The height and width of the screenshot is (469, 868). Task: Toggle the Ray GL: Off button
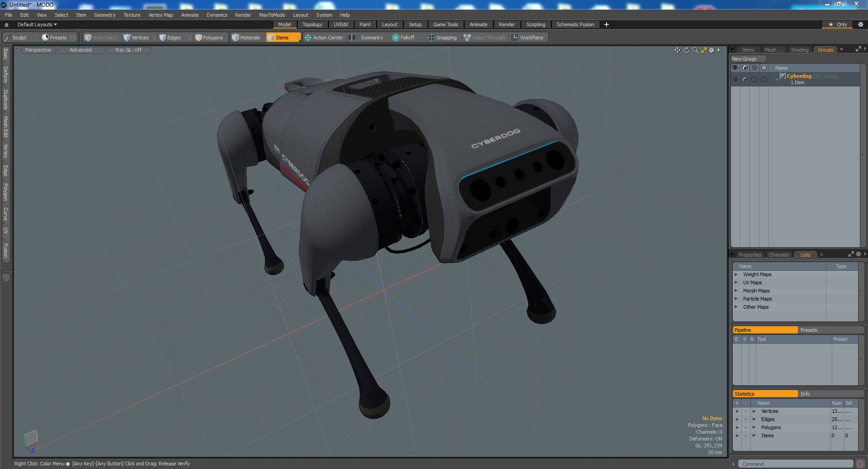[128, 50]
